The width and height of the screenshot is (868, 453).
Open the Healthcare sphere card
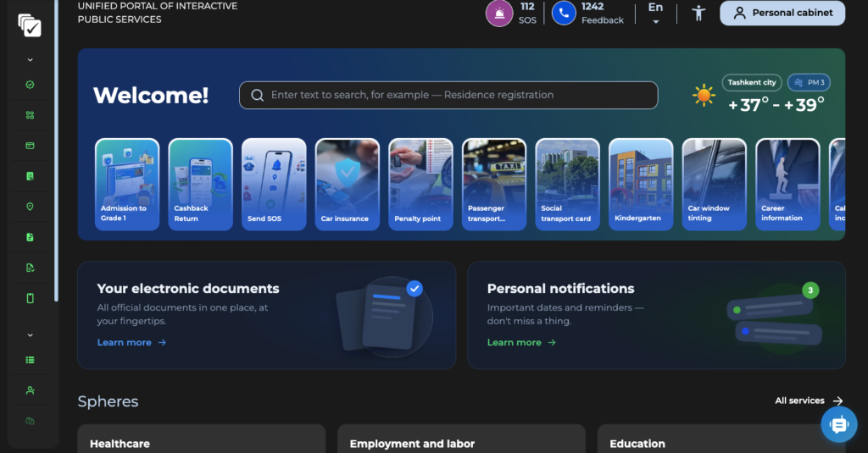click(x=202, y=439)
